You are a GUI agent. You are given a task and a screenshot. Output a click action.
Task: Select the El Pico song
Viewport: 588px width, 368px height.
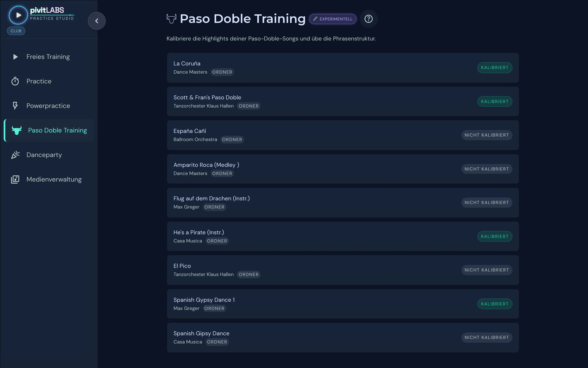click(343, 270)
